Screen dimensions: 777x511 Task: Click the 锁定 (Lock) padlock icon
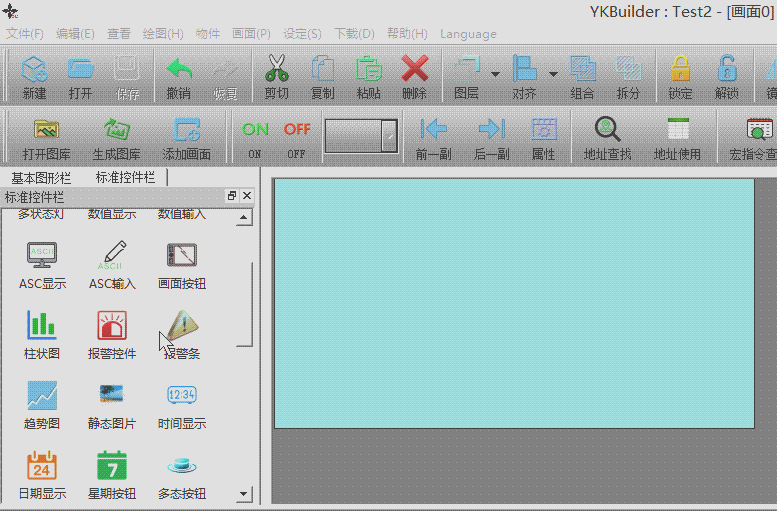pyautogui.click(x=680, y=75)
